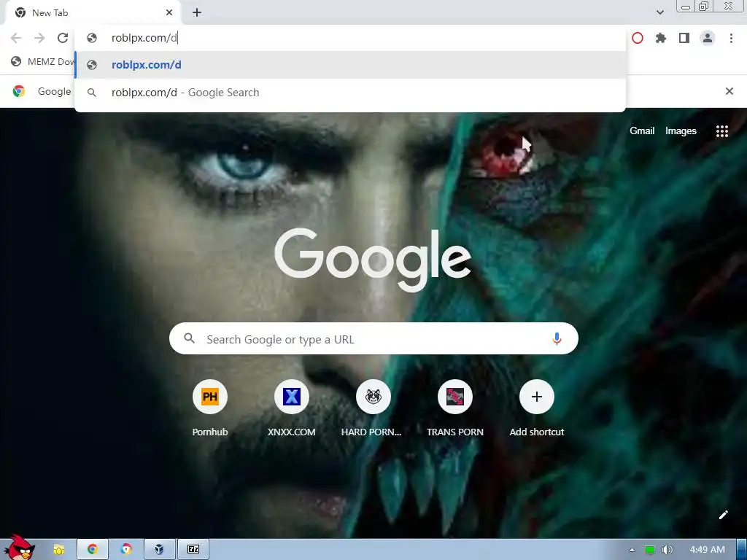This screenshot has height=560, width=747.
Task: Click the Google logo
Action: (x=373, y=260)
